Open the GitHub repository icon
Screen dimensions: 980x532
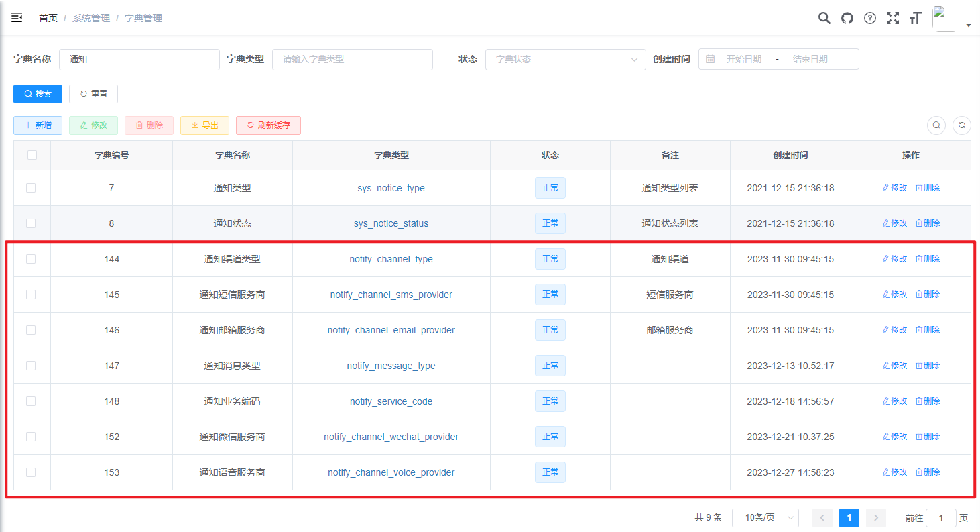[847, 18]
